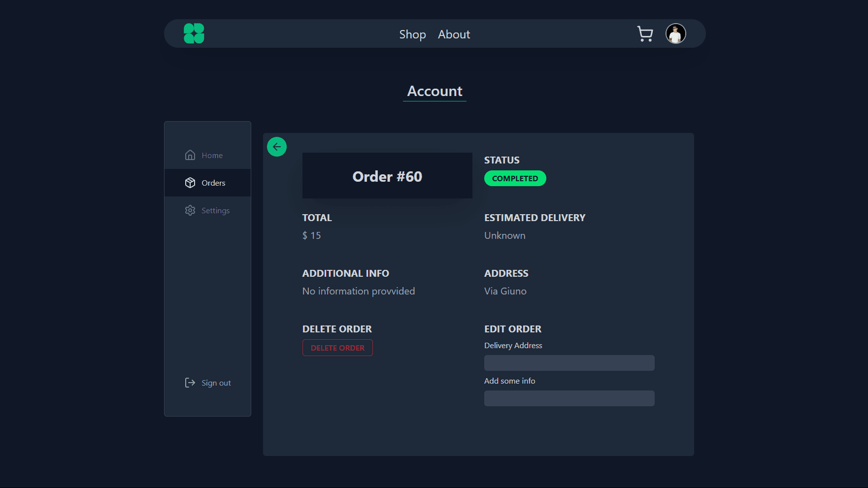Focus the Delivery Address input field

569,363
